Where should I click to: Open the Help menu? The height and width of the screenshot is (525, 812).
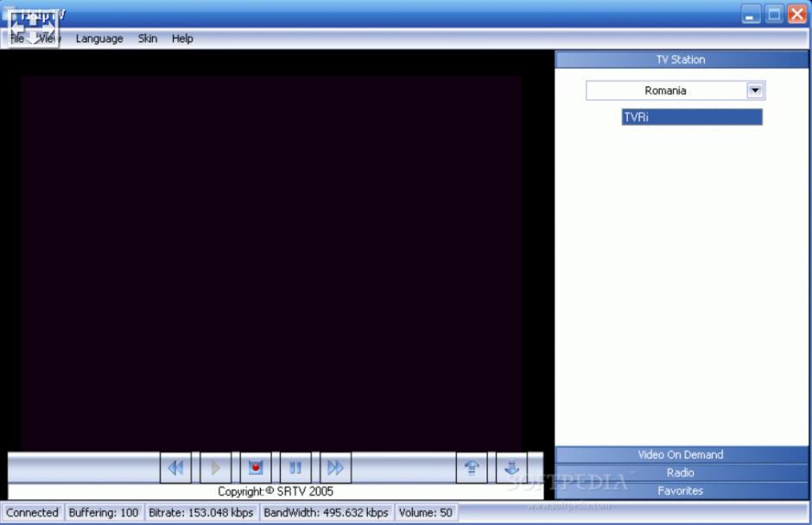(x=182, y=39)
